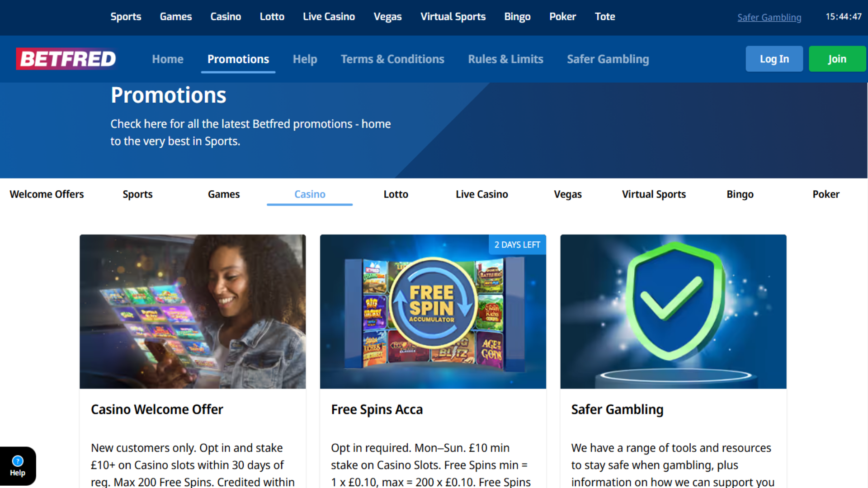Click the 2 DAYS LEFT badge

point(517,244)
